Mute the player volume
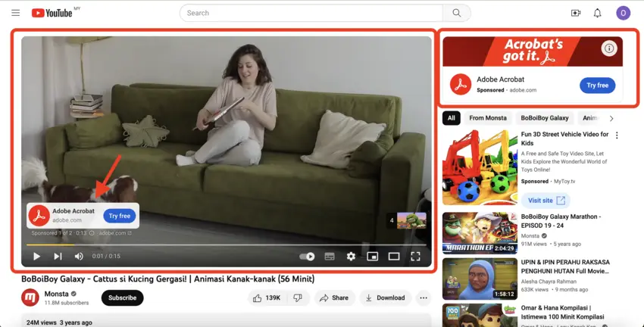The image size is (644, 327). pos(79,257)
